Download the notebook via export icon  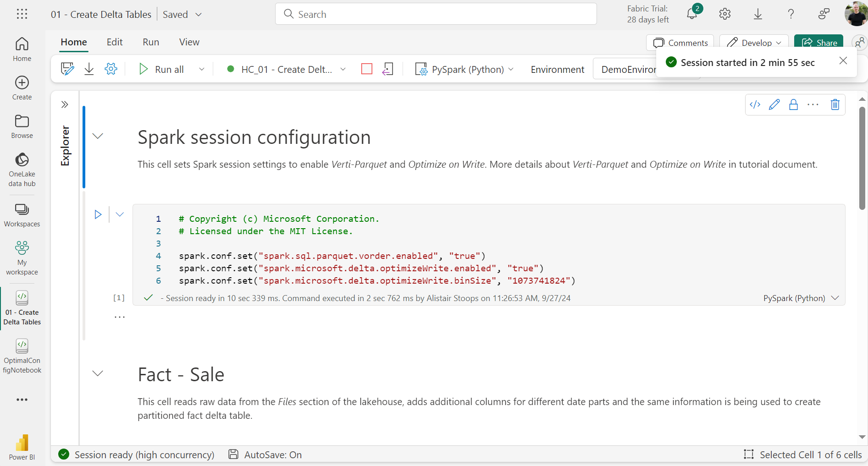point(89,69)
